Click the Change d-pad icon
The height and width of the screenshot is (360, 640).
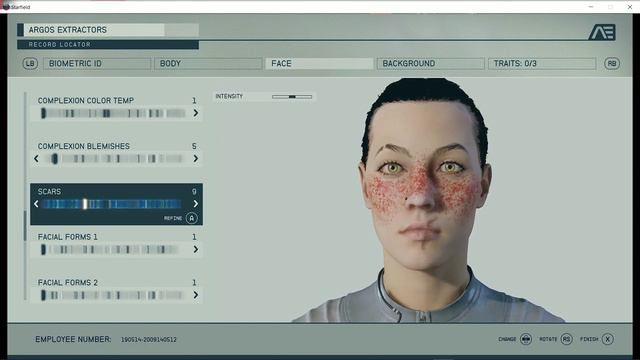526,339
